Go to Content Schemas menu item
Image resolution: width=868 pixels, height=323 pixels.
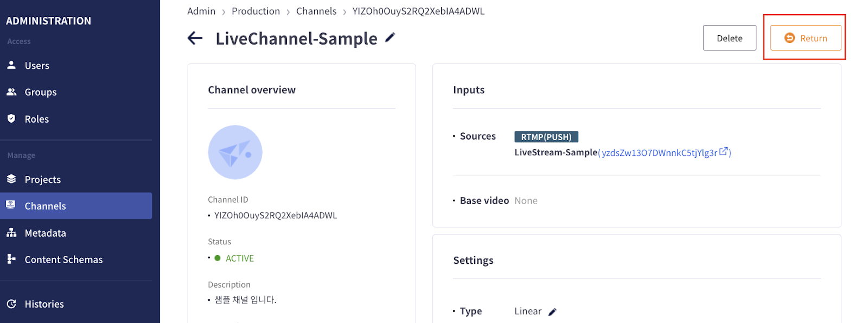point(63,259)
